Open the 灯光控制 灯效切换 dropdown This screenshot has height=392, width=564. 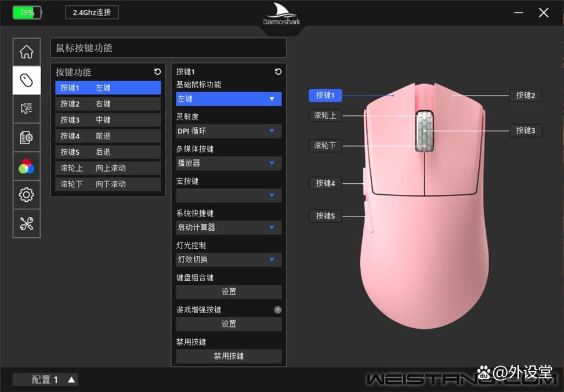click(x=229, y=259)
